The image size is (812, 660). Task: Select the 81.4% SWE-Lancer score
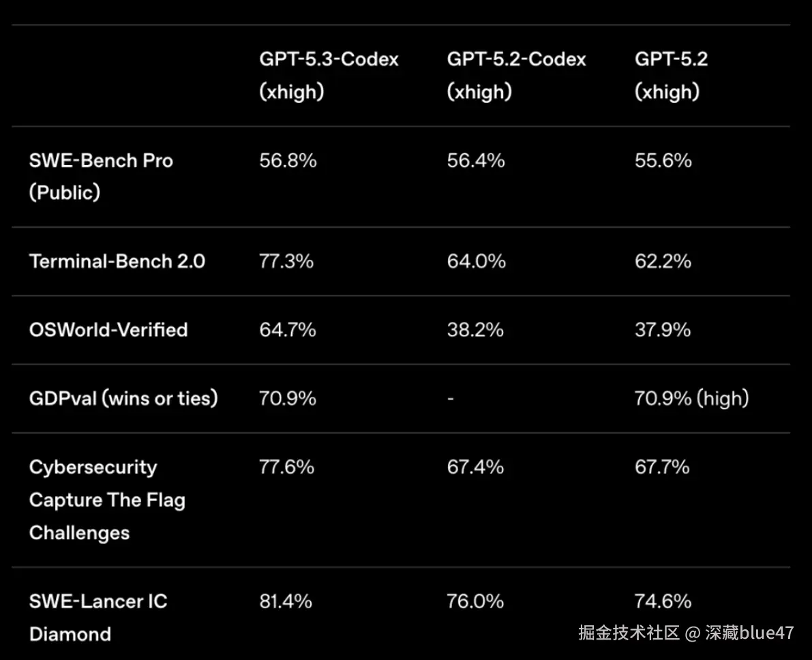[286, 601]
